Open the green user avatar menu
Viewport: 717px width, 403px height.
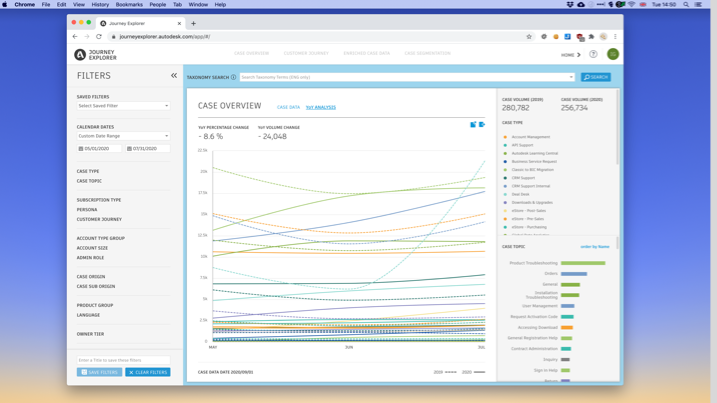[613, 54]
